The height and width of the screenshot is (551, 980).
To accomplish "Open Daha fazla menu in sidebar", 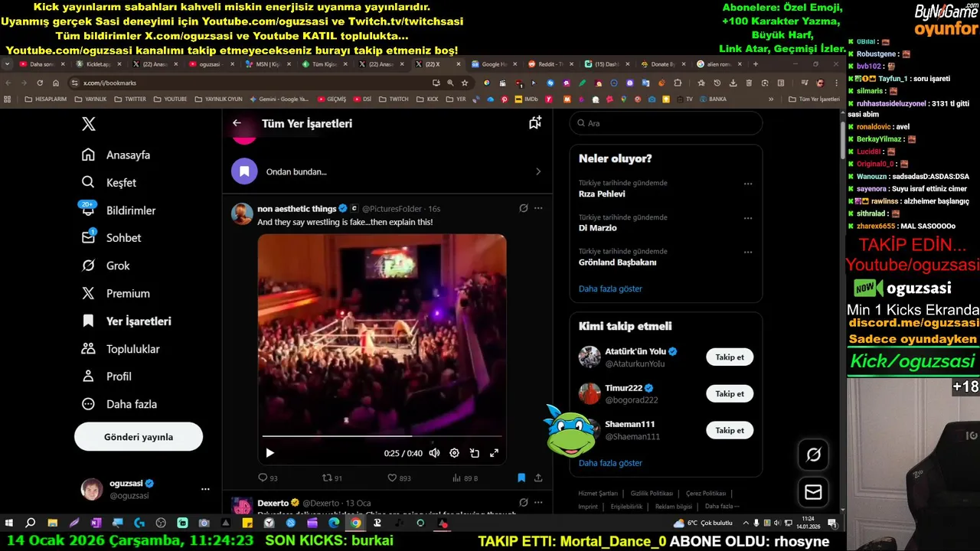I will [119, 403].
